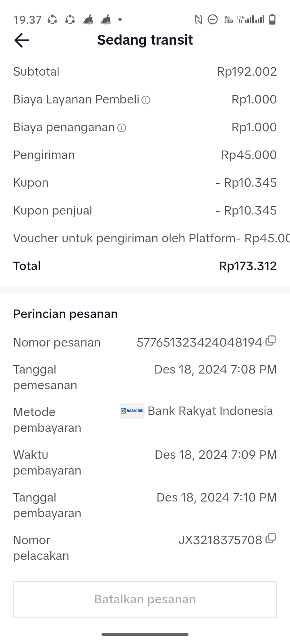Tap the do-not-disturb status icon

(213, 19)
